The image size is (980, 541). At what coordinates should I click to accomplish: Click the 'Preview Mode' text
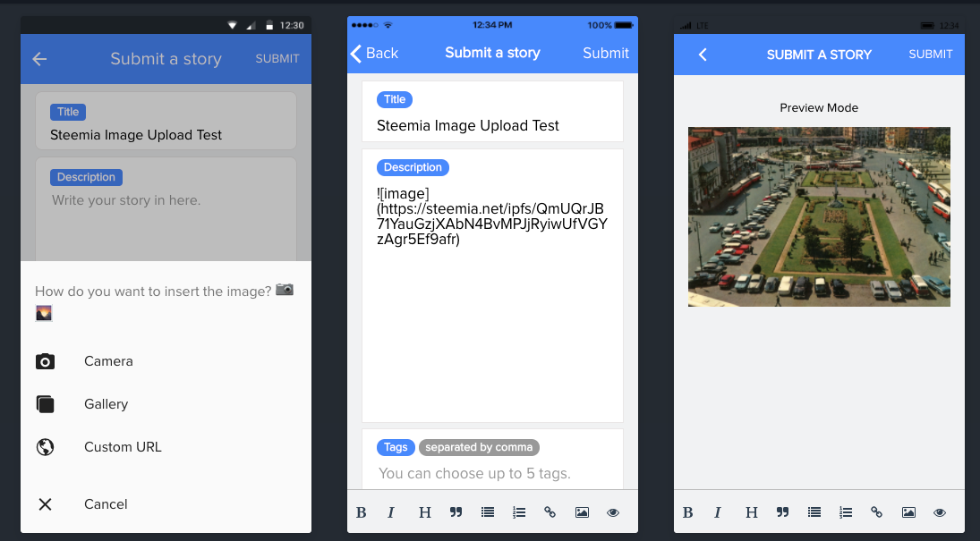click(x=819, y=107)
